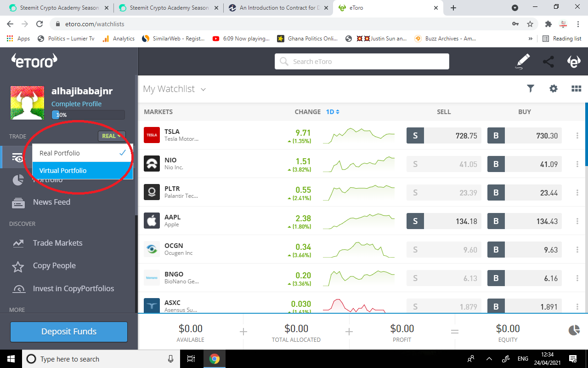Change the 1D change period selector
The image size is (588, 368).
[x=333, y=112]
